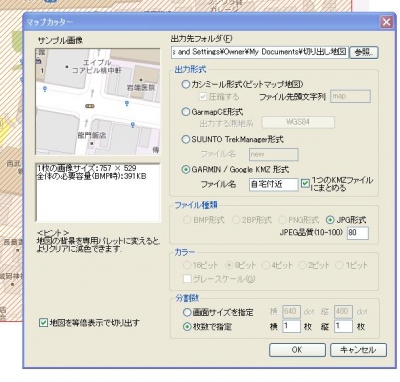Choose BMP形式 file type
The width and height of the screenshot is (400, 382).
coord(187,220)
